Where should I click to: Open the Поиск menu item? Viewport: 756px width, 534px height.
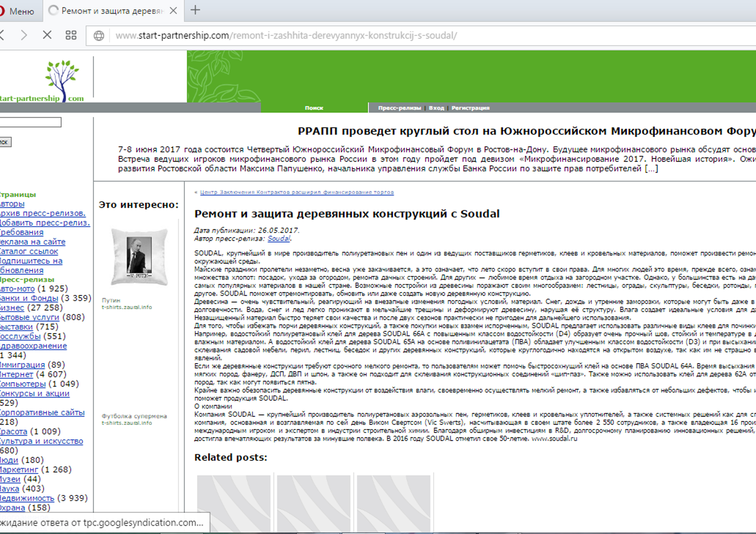[x=314, y=108]
